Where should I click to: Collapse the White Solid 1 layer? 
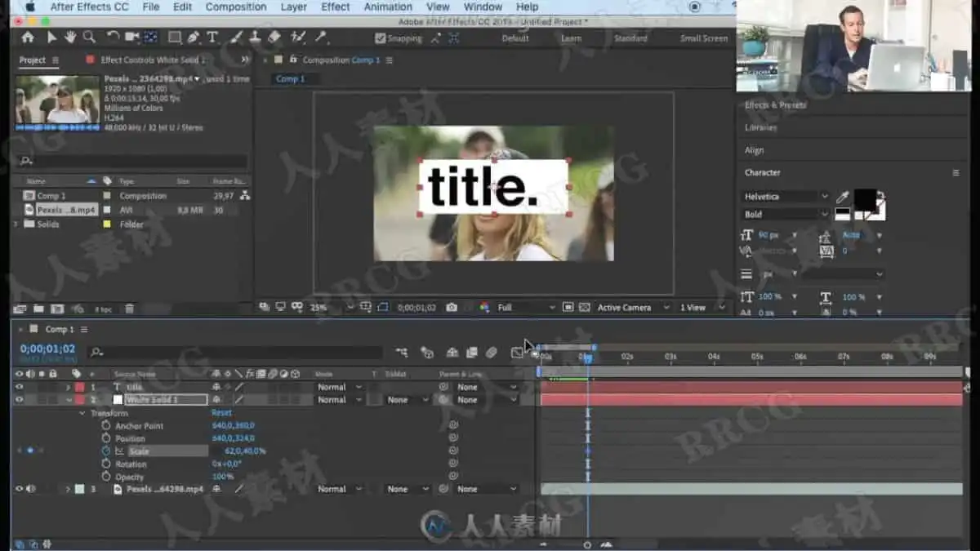click(69, 400)
